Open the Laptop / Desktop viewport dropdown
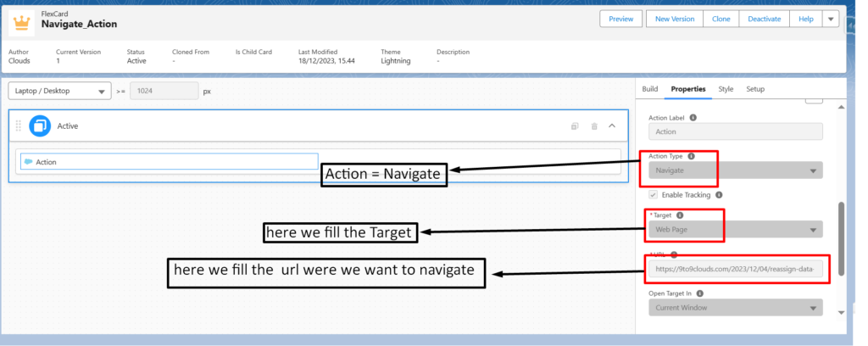Screen dimensions: 868x346 [60, 91]
